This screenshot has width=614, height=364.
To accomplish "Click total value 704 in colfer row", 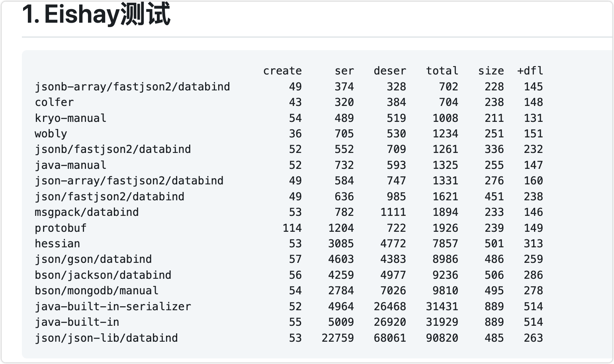I will coord(448,102).
